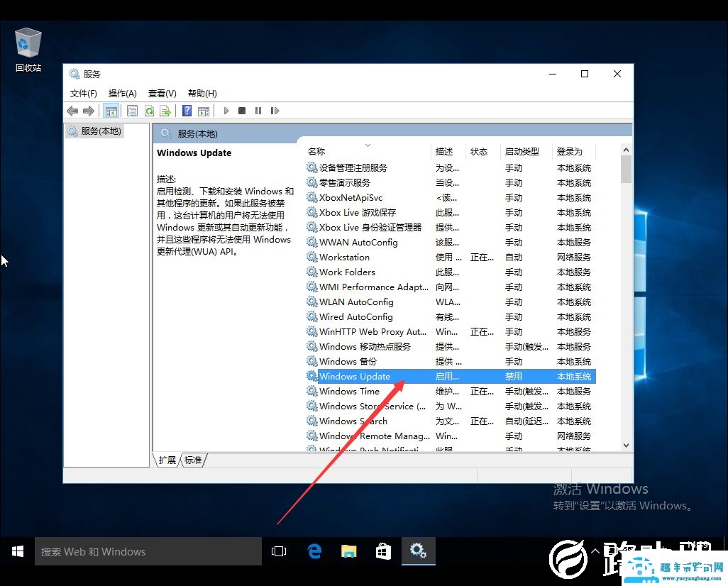
Task: Open the 查看(V) menu
Action: pyautogui.click(x=162, y=94)
